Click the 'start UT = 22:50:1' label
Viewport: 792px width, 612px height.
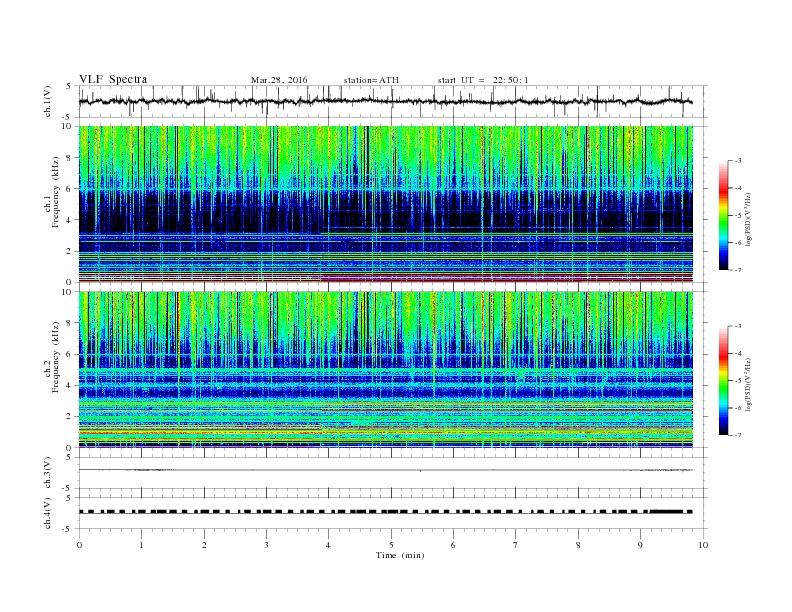(483, 80)
